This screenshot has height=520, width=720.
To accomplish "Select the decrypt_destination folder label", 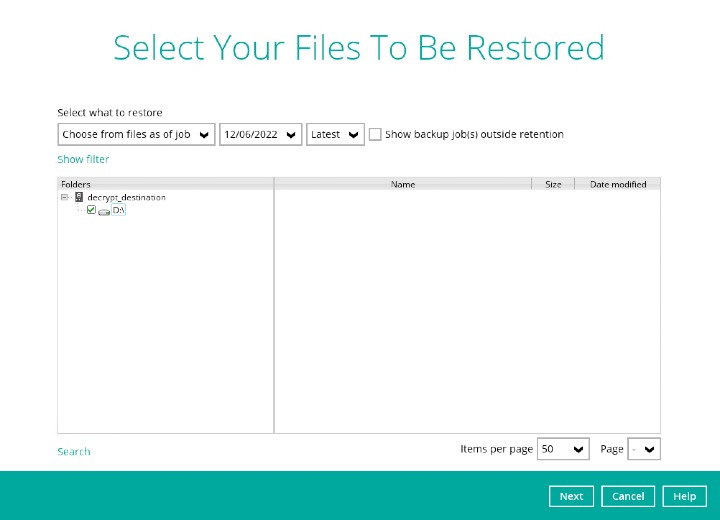I will (x=126, y=198).
